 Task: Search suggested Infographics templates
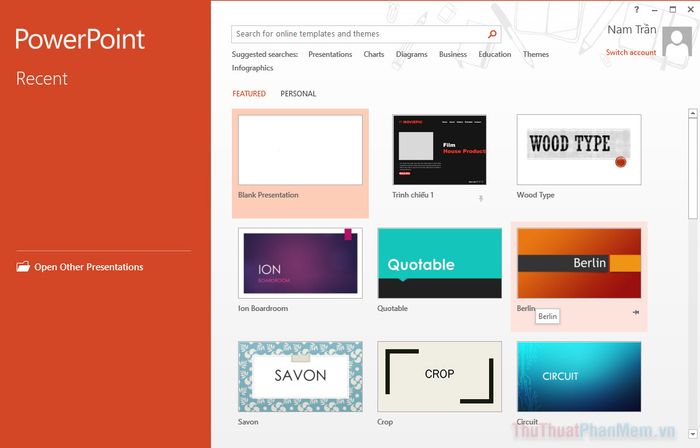252,68
